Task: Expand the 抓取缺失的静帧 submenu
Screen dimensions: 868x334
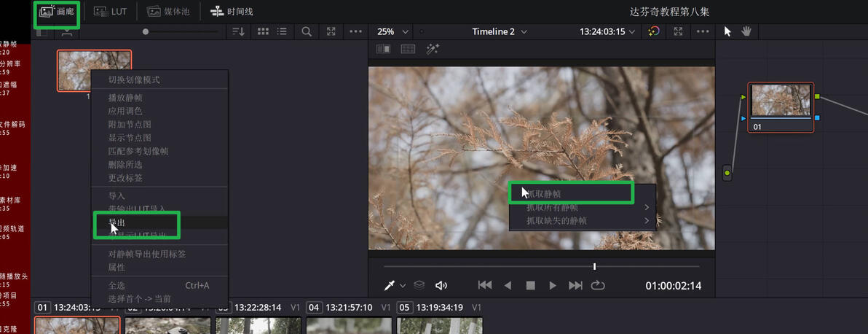Action: tap(583, 221)
